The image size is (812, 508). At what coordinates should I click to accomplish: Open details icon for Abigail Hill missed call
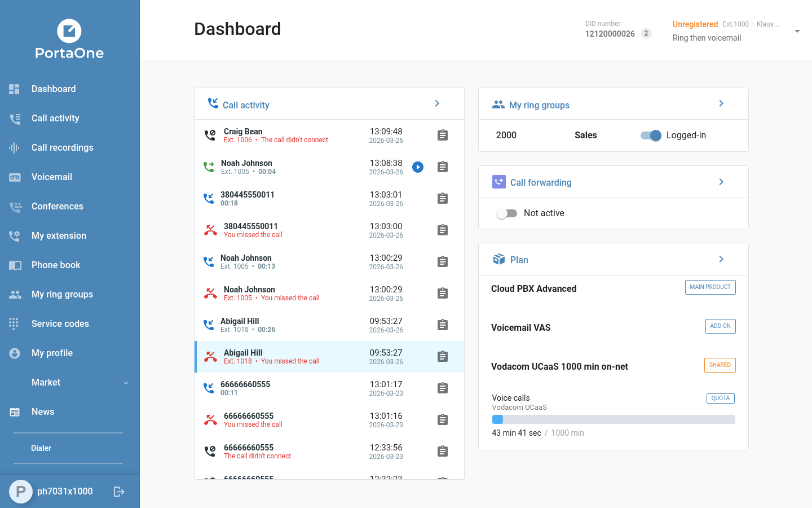pyautogui.click(x=443, y=357)
